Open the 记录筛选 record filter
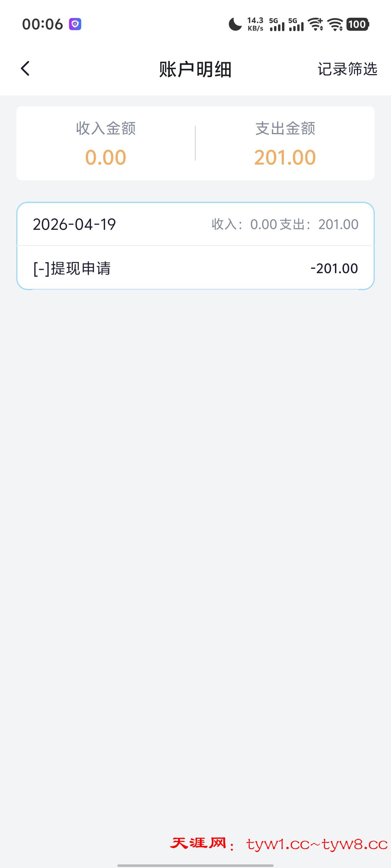Image resolution: width=391 pixels, height=868 pixels. click(x=347, y=69)
